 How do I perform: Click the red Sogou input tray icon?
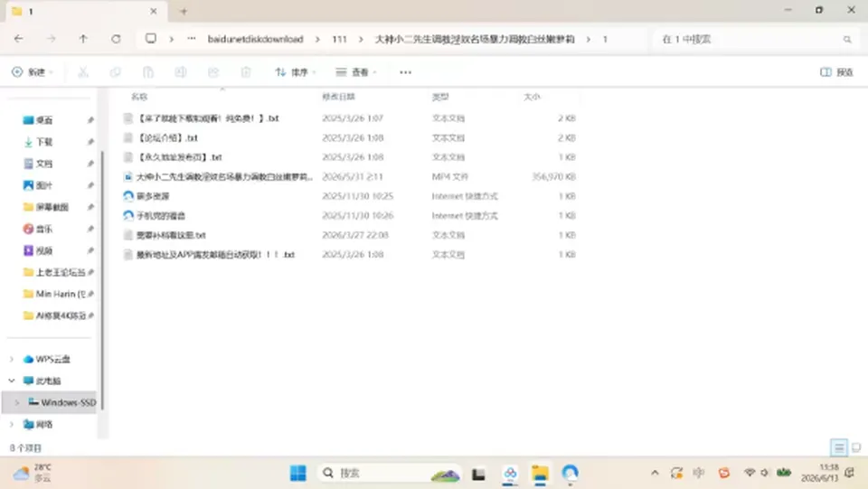pyautogui.click(x=723, y=473)
